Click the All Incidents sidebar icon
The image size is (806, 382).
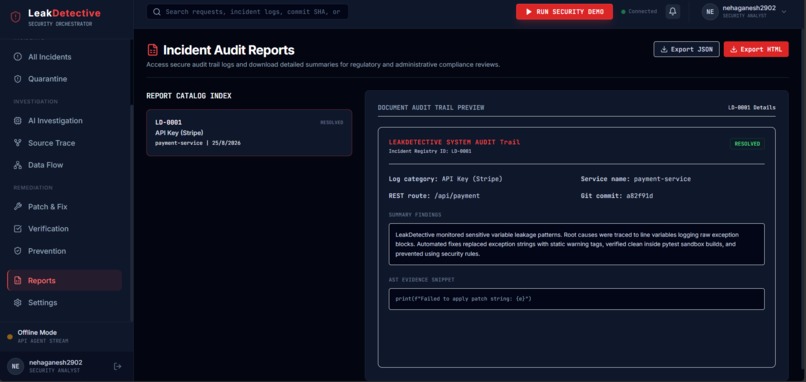tap(17, 57)
